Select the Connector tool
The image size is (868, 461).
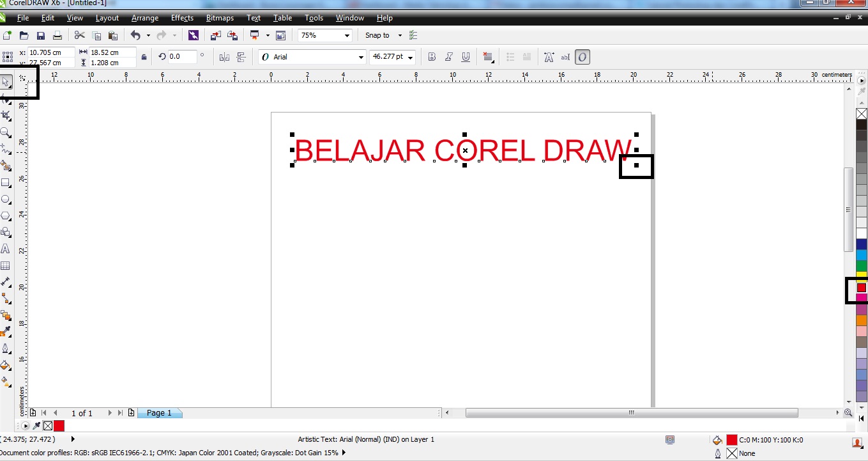6,299
